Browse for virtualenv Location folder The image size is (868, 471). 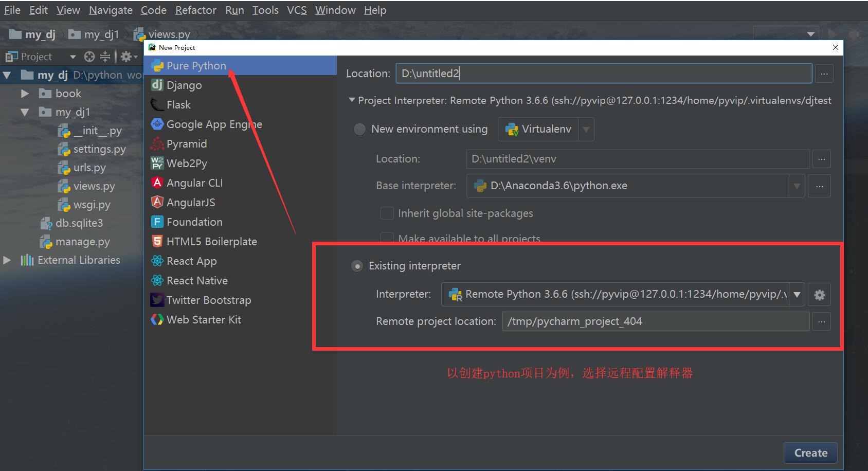pos(822,159)
